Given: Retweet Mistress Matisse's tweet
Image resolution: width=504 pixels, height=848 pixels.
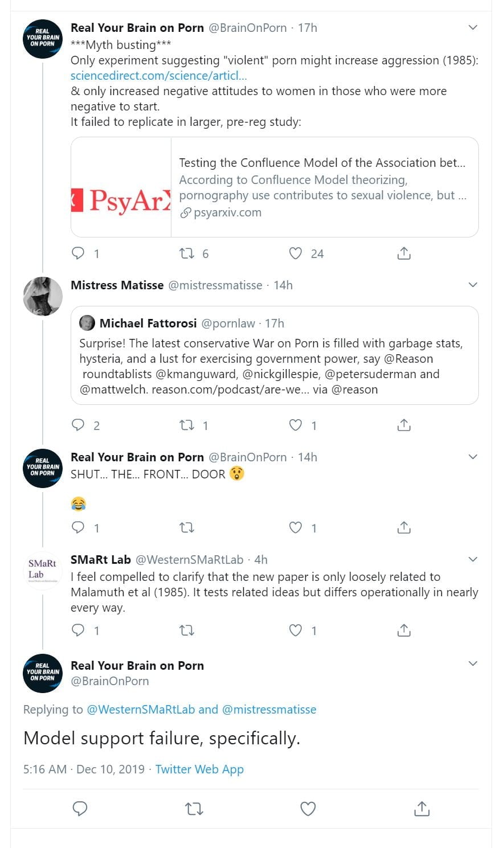Looking at the screenshot, I should pyautogui.click(x=187, y=425).
